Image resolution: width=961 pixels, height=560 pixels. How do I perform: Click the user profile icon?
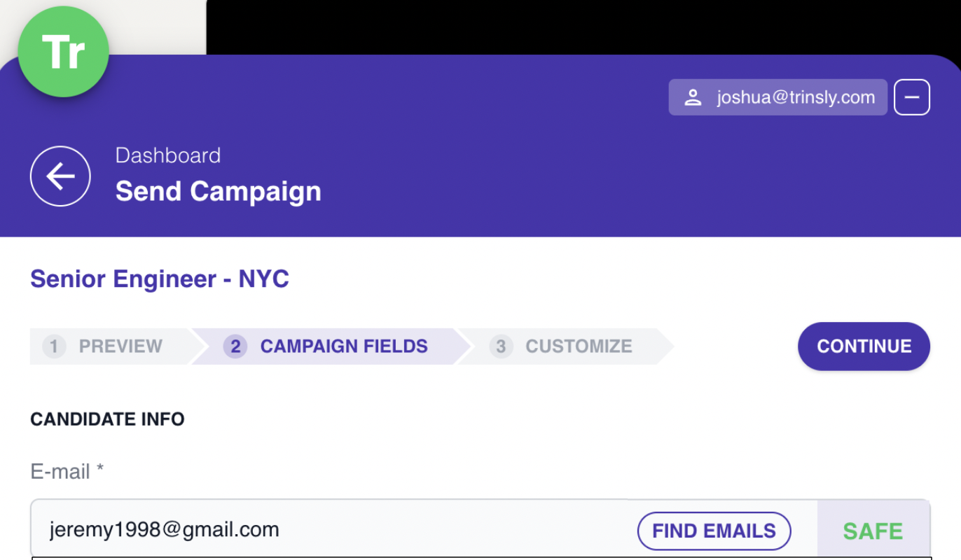point(693,97)
